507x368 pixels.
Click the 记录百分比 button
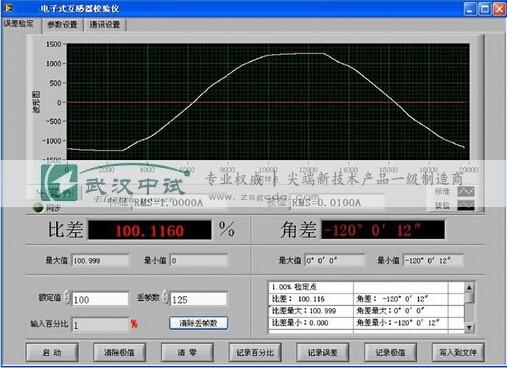[255, 352]
